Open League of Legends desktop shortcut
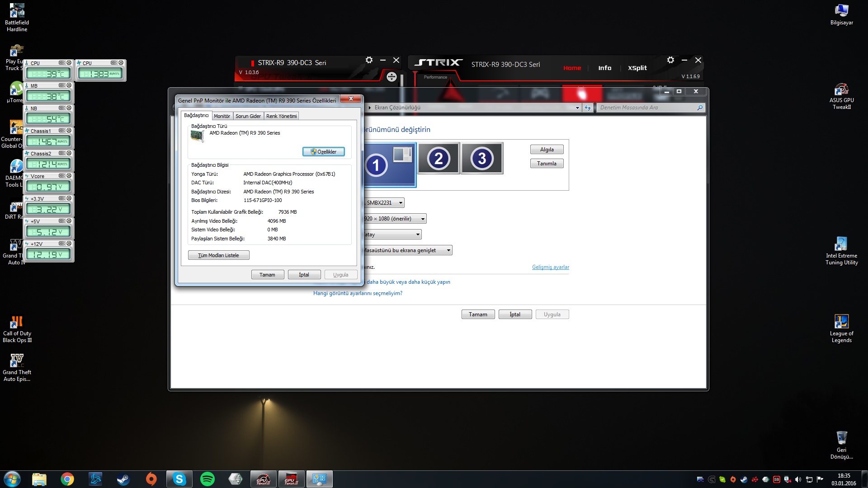 point(841,329)
